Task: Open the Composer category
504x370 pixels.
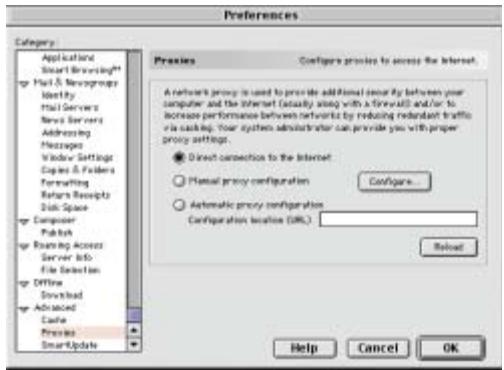Action: pyautogui.click(x=55, y=220)
